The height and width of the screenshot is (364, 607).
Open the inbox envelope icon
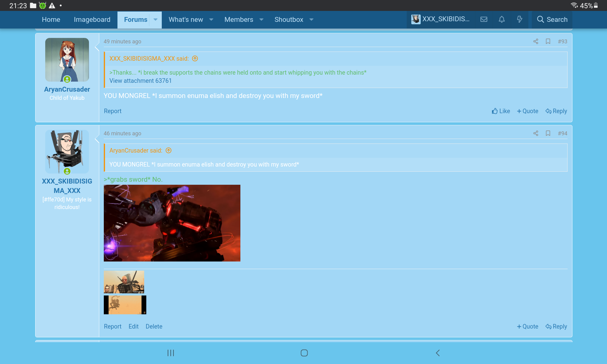click(x=484, y=19)
